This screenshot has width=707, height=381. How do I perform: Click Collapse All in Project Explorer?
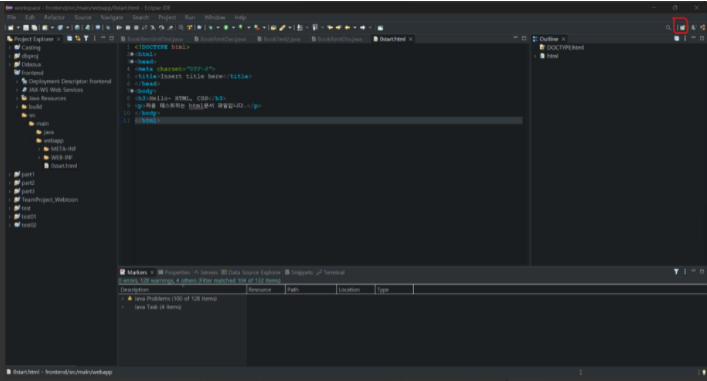tap(69, 39)
